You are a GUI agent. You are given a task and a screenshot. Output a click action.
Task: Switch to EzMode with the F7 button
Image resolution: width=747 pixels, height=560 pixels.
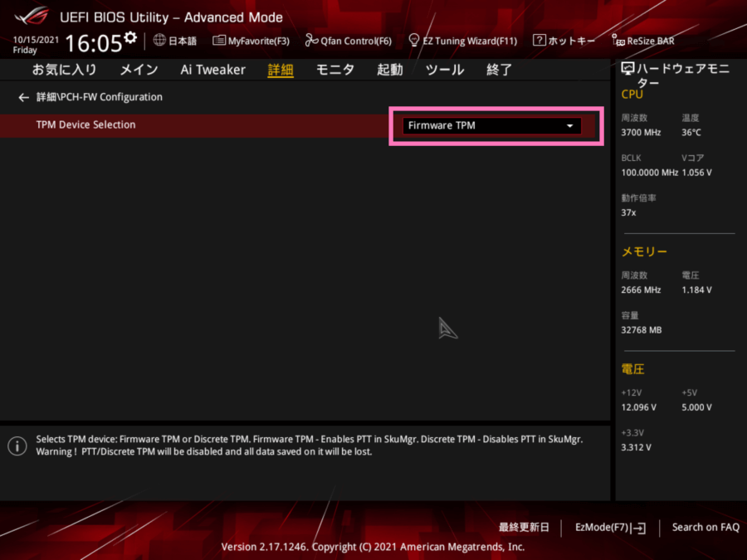tap(609, 527)
